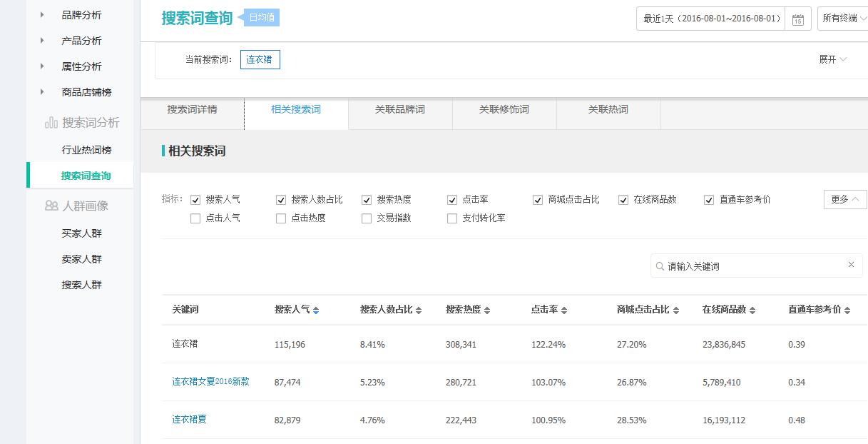Click the 搜索词分析 bar chart icon

[50, 121]
